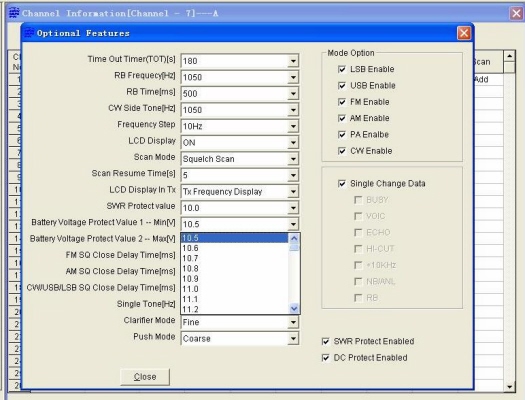Disable FM Enable option
Screen dimensions: 525x400
pyautogui.click(x=342, y=102)
